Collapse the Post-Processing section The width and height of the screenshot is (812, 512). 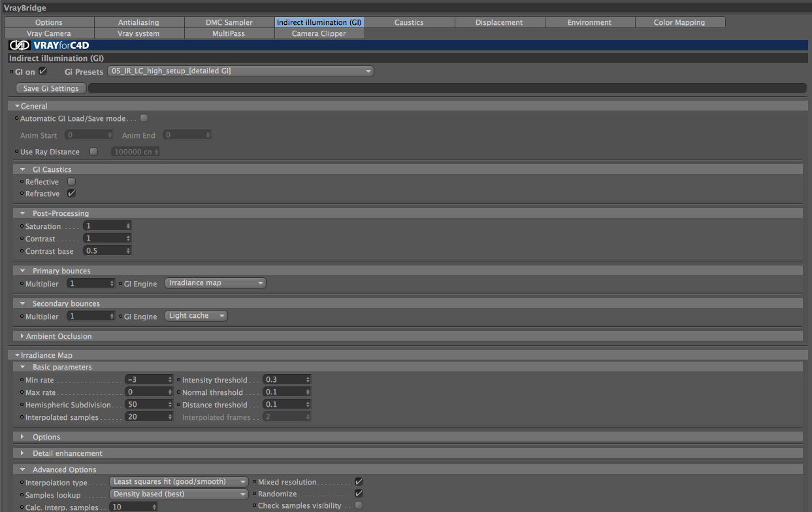23,213
